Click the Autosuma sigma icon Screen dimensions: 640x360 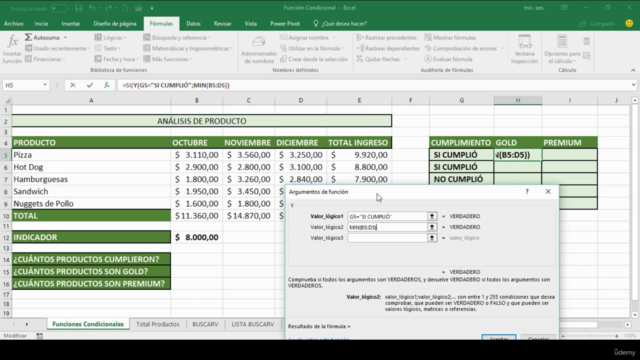pyautogui.click(x=28, y=37)
